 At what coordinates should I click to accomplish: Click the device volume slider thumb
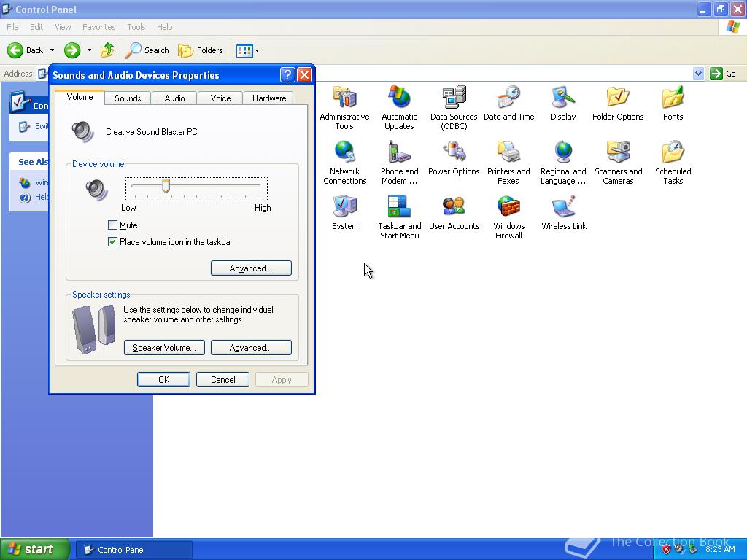[166, 186]
